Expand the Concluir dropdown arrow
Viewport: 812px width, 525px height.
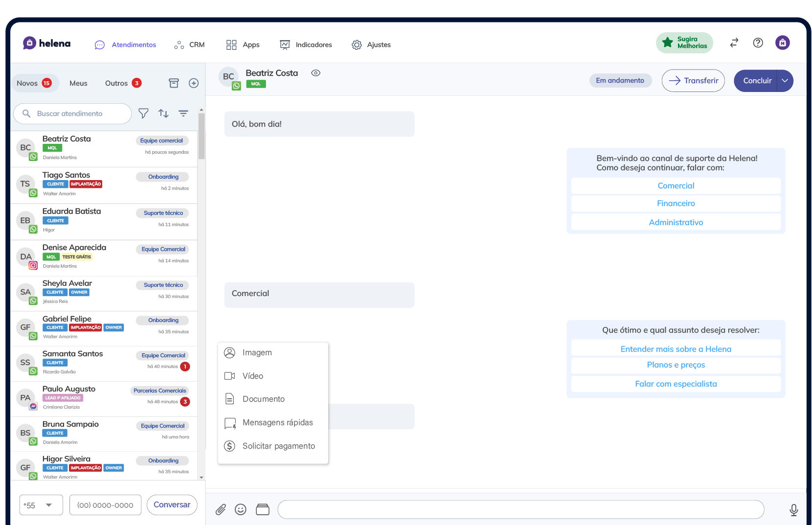pyautogui.click(x=785, y=81)
